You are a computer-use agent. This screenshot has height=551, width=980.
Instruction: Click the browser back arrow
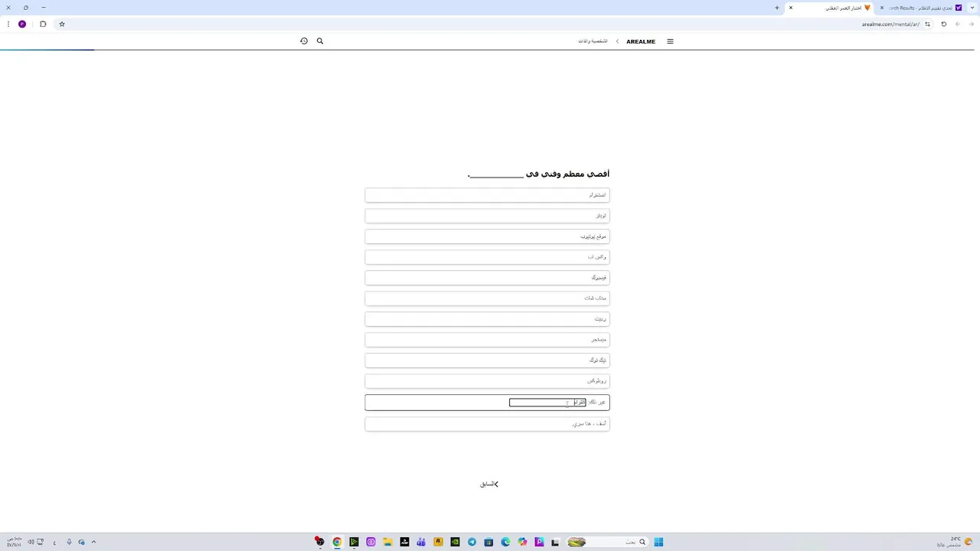[x=971, y=24]
